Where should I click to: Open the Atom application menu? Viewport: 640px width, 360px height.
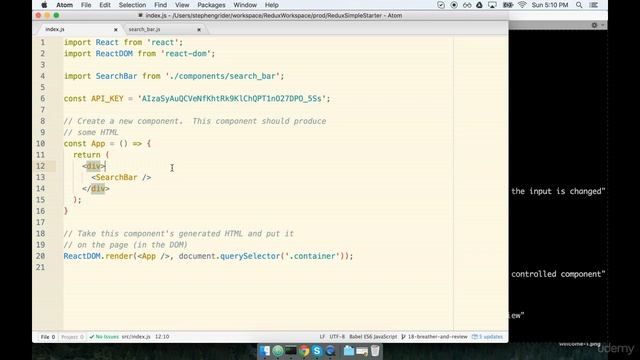[x=64, y=5]
